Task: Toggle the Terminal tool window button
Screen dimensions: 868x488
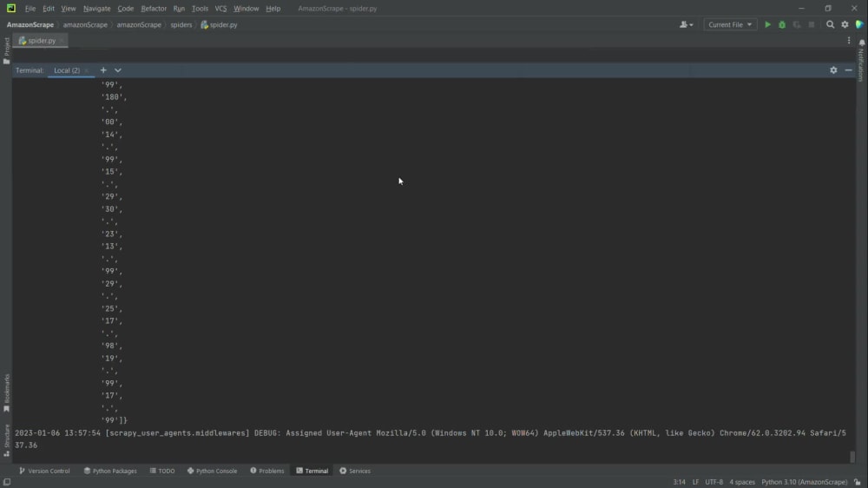Action: (312, 471)
